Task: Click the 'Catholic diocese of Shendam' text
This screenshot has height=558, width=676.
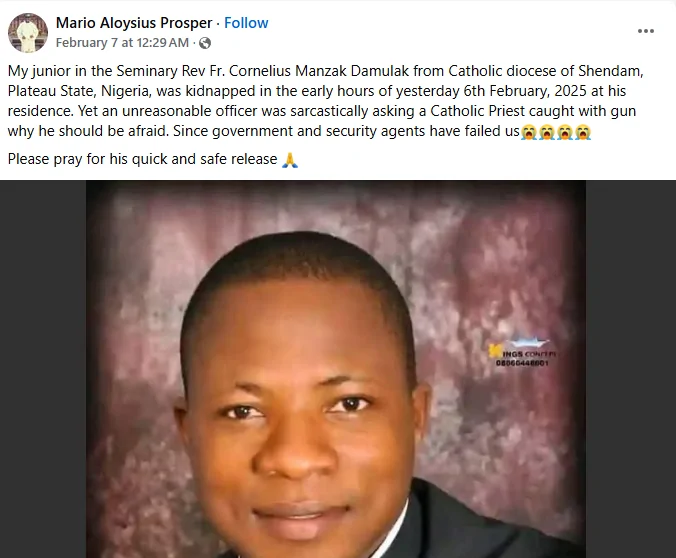Action: 544,71
